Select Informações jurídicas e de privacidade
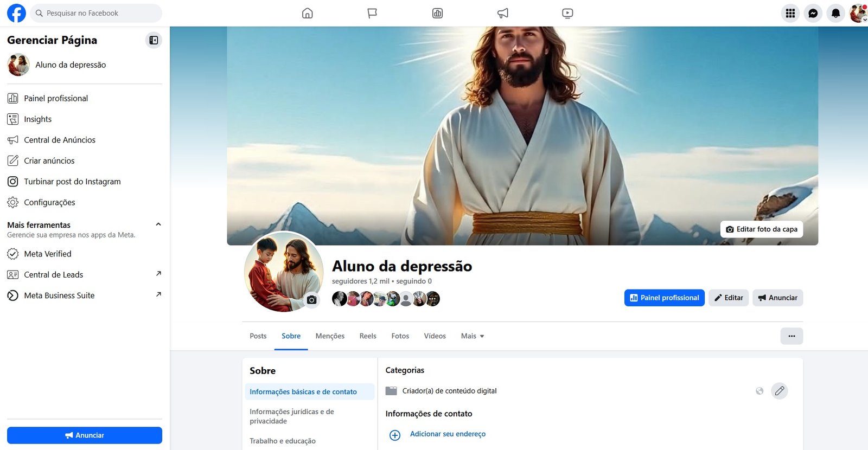Screen dimensions: 868x450 click(x=309, y=416)
